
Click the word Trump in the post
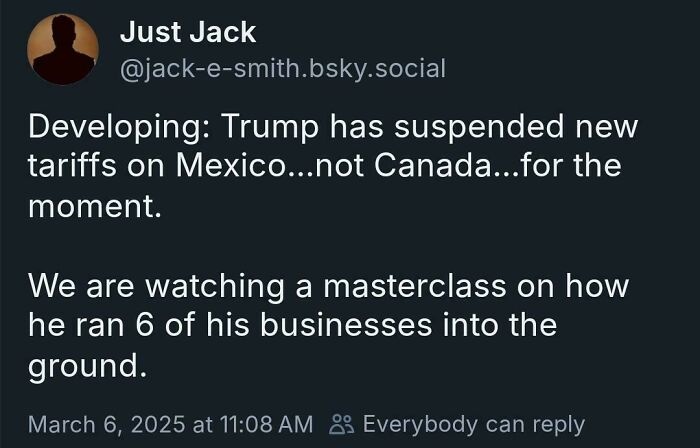[x=270, y=128]
